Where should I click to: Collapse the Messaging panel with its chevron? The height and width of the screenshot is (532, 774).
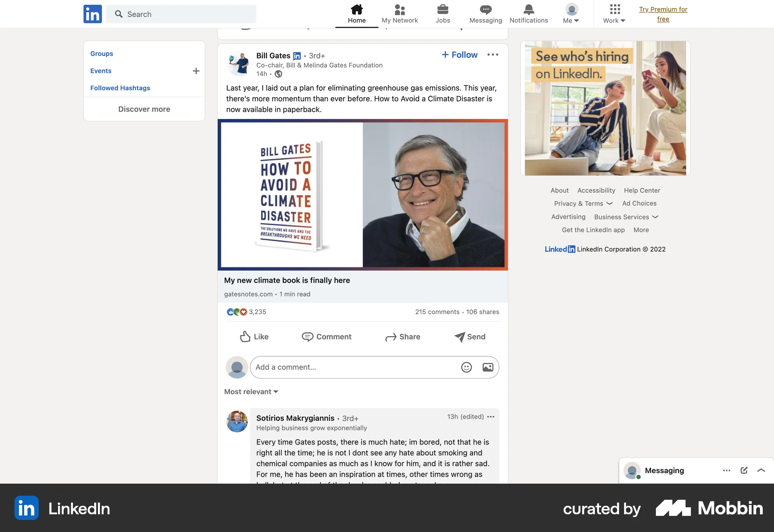[x=761, y=470]
